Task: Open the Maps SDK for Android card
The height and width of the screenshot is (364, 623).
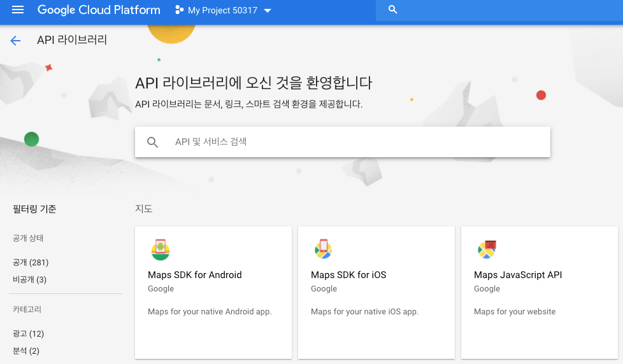Action: pyautogui.click(x=213, y=293)
